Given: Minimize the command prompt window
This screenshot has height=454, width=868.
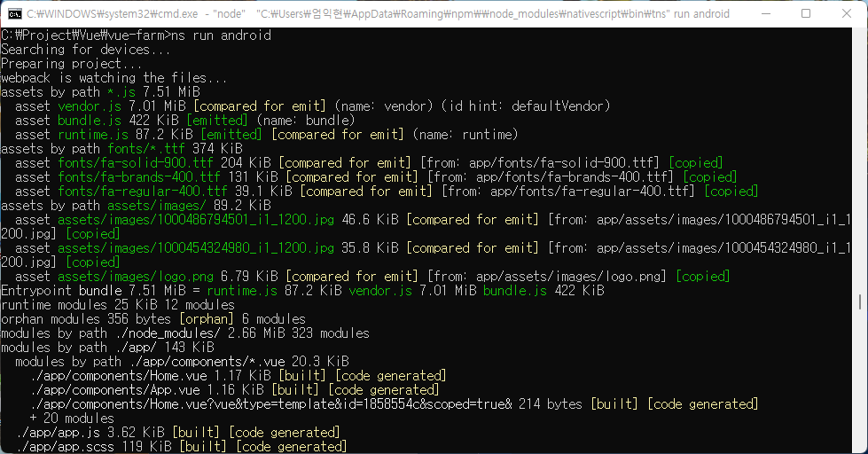Looking at the screenshot, I should click(x=764, y=13).
